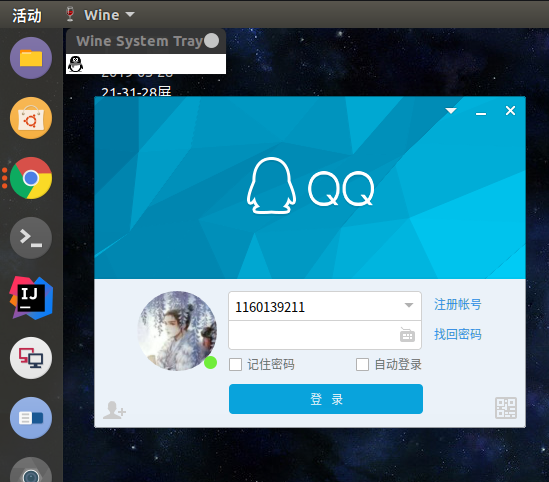Switch to QR code login

(x=506, y=408)
